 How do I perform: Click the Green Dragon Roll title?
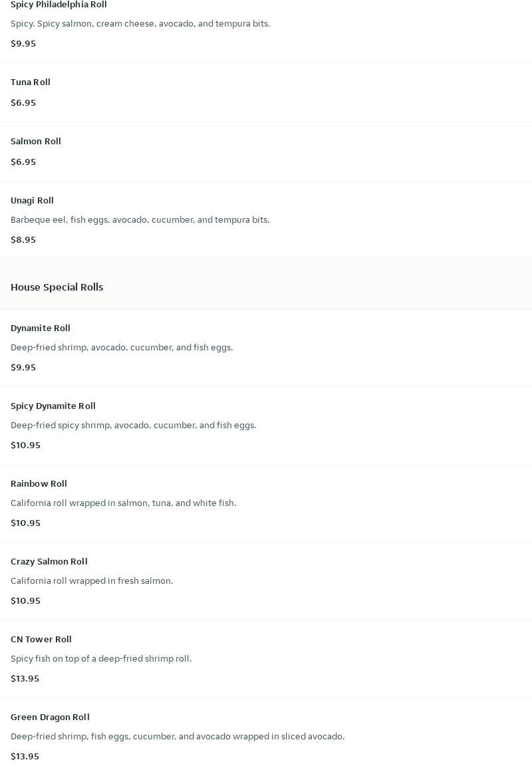click(50, 717)
